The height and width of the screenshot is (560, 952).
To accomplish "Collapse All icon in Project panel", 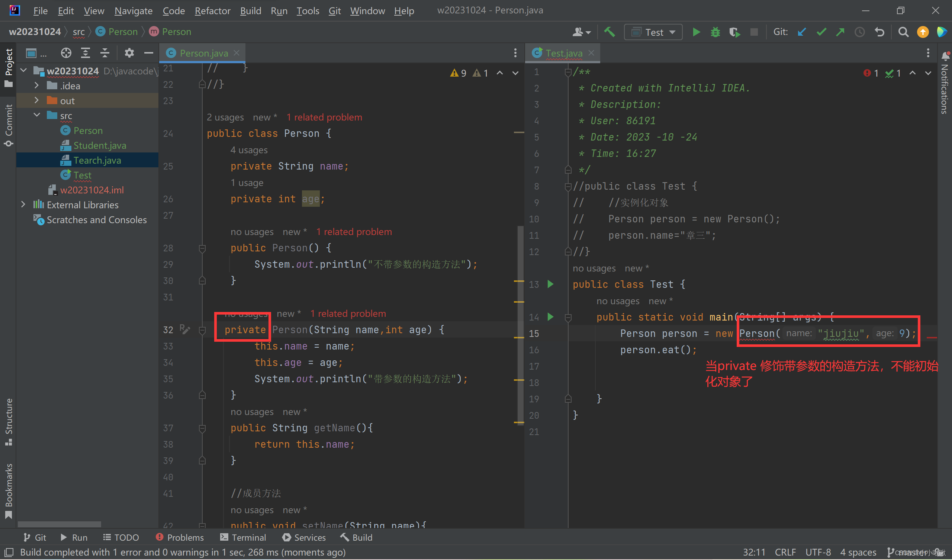I will click(x=105, y=53).
